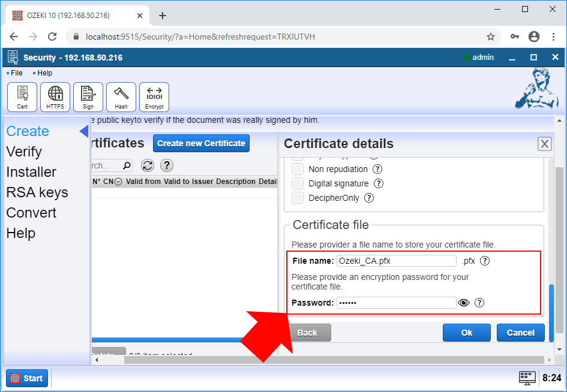Toggle the DecipherOnly checkbox
The image size is (567, 392).
(x=297, y=198)
